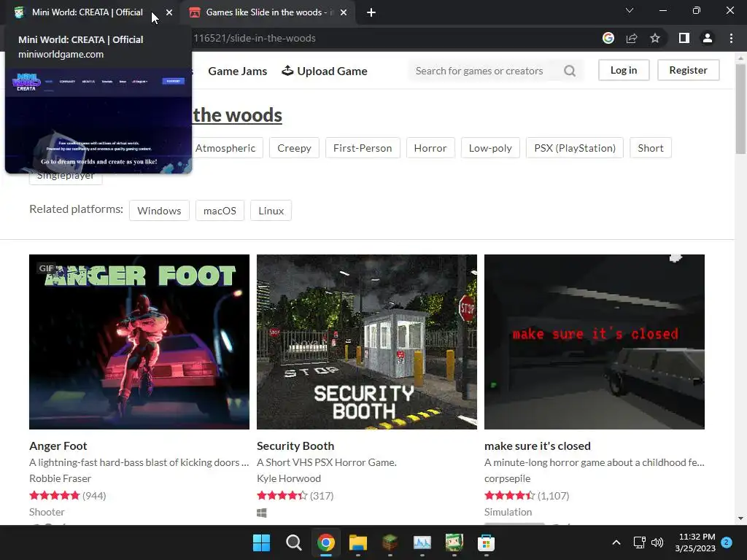Viewport: 747px width, 560px height.
Task: Open the Security Booth title link
Action: tap(295, 446)
